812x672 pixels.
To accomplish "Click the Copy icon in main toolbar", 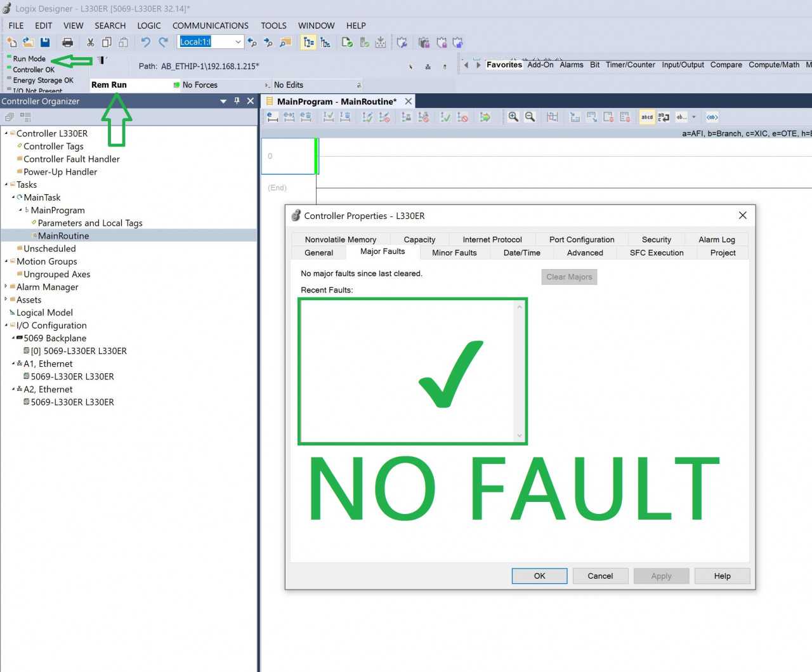I will pyautogui.click(x=107, y=42).
